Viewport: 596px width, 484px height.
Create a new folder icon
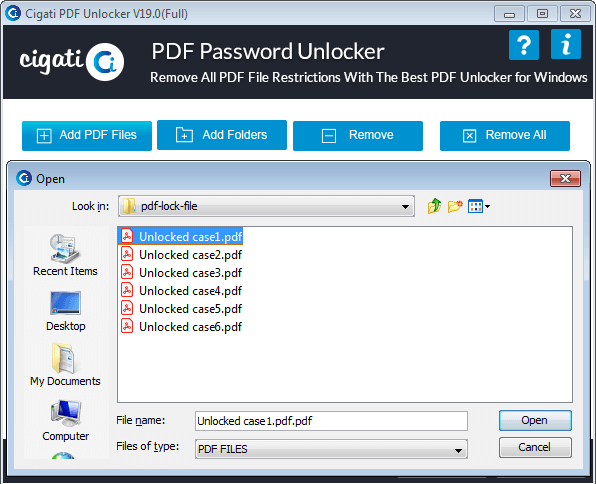[x=455, y=206]
